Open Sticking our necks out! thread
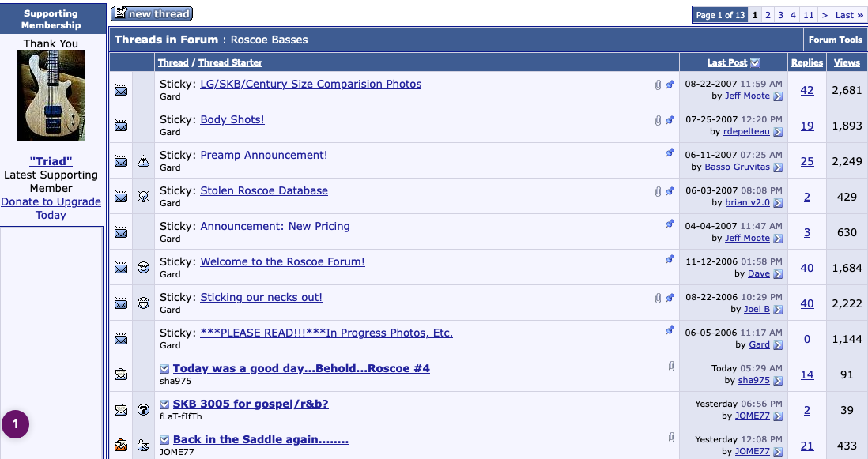Viewport: 868px width, 459px height. [262, 297]
